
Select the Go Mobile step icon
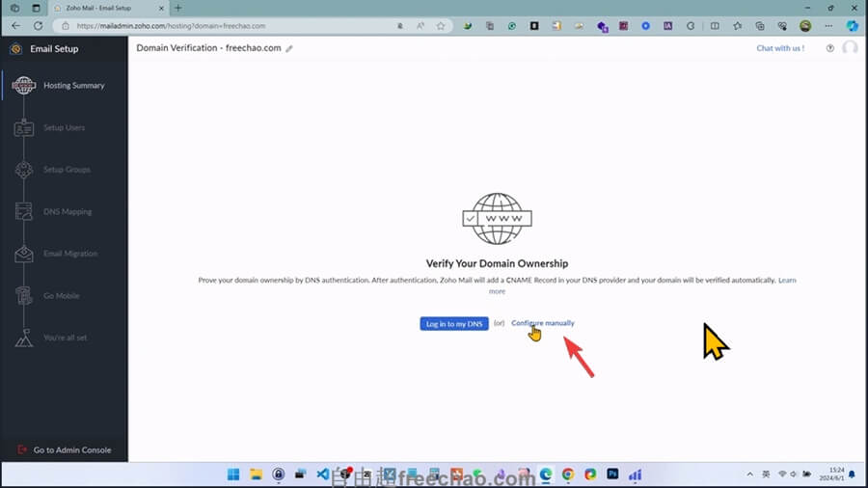pos(24,296)
